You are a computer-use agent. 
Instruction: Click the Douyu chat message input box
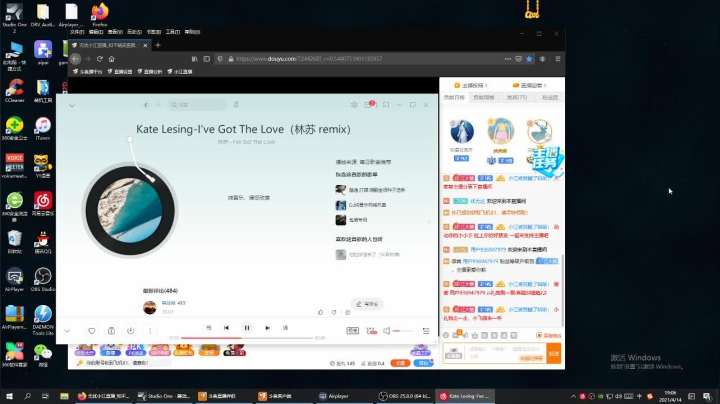point(506,353)
